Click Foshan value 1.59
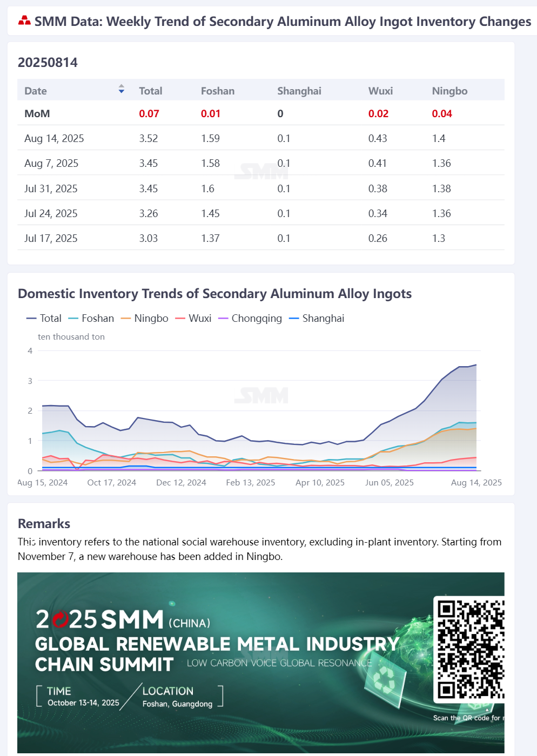Screen dimensions: 537x756 point(210,138)
